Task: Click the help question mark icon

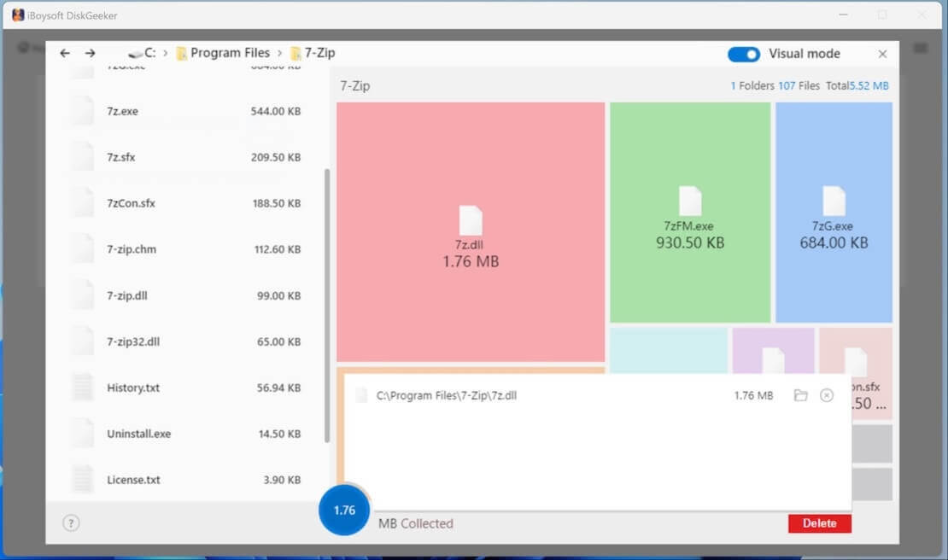Action: 71,522
